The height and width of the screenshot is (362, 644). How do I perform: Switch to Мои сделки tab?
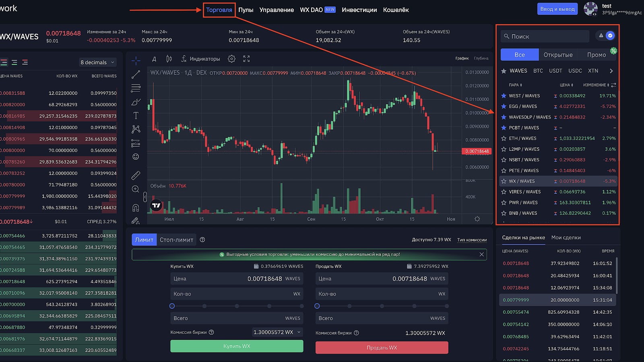point(566,237)
